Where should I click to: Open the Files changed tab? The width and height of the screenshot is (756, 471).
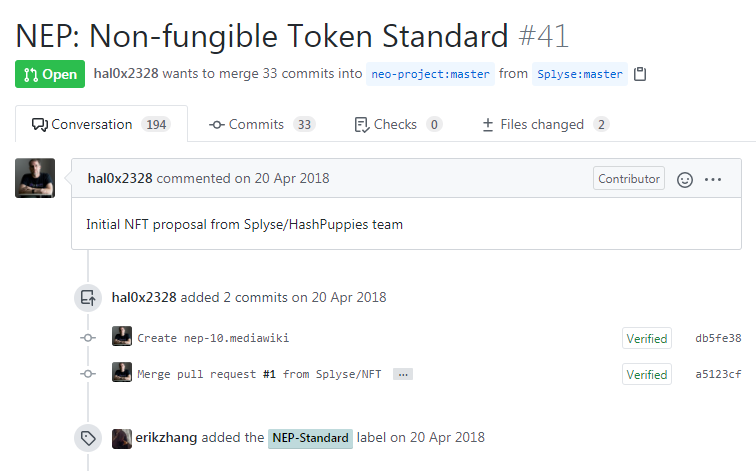(545, 125)
